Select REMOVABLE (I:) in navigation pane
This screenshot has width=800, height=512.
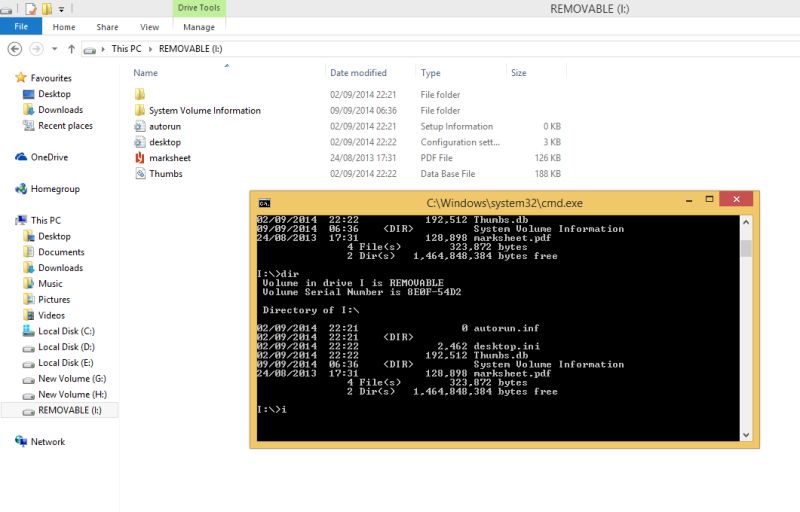(69, 410)
